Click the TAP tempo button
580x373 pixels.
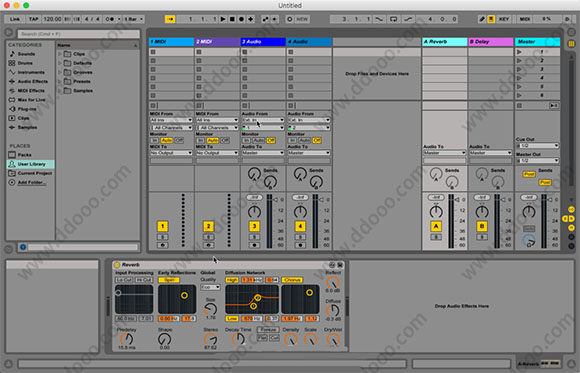click(34, 19)
